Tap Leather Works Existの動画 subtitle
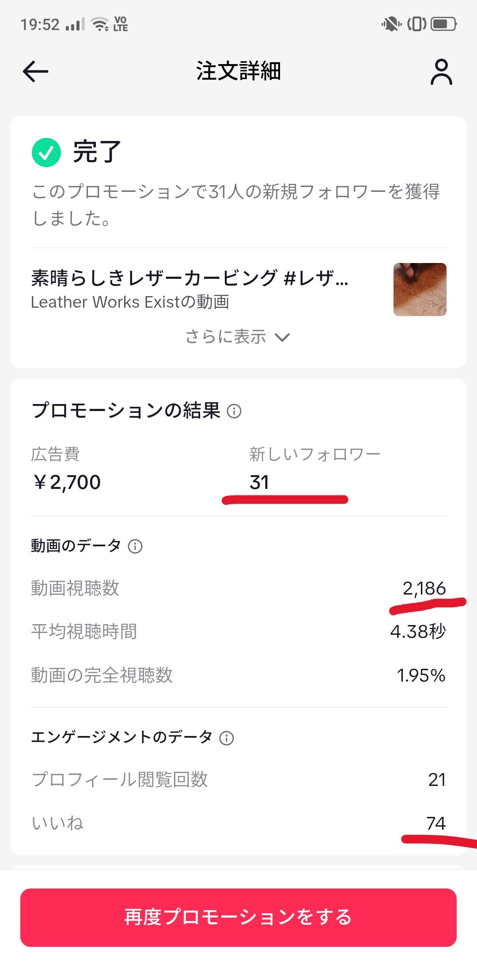Image resolution: width=477 pixels, height=980 pixels. (x=130, y=302)
